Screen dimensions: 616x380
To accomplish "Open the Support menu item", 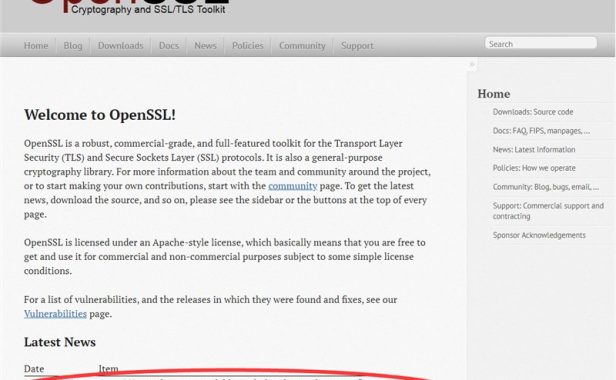I will coord(357,46).
